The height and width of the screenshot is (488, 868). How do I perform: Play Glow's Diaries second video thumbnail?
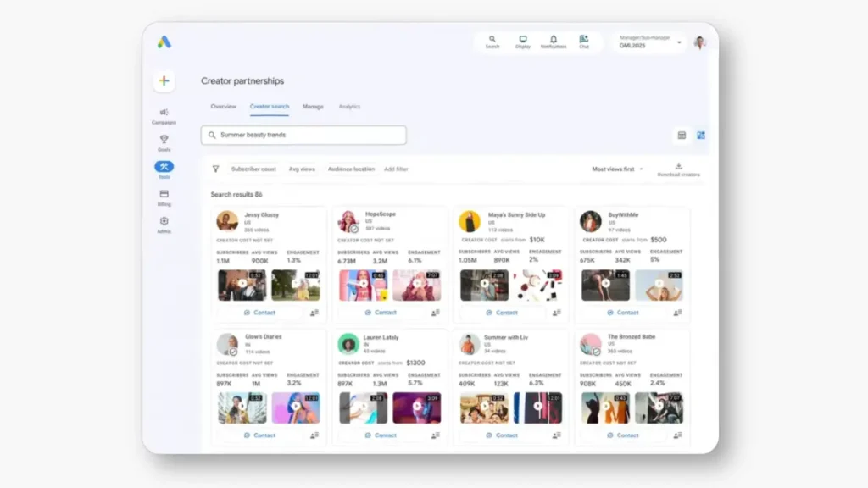pyautogui.click(x=296, y=408)
